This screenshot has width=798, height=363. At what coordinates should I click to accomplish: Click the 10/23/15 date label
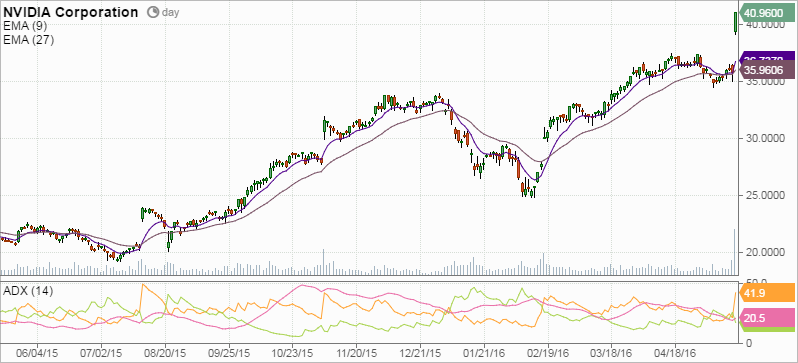pyautogui.click(x=293, y=352)
